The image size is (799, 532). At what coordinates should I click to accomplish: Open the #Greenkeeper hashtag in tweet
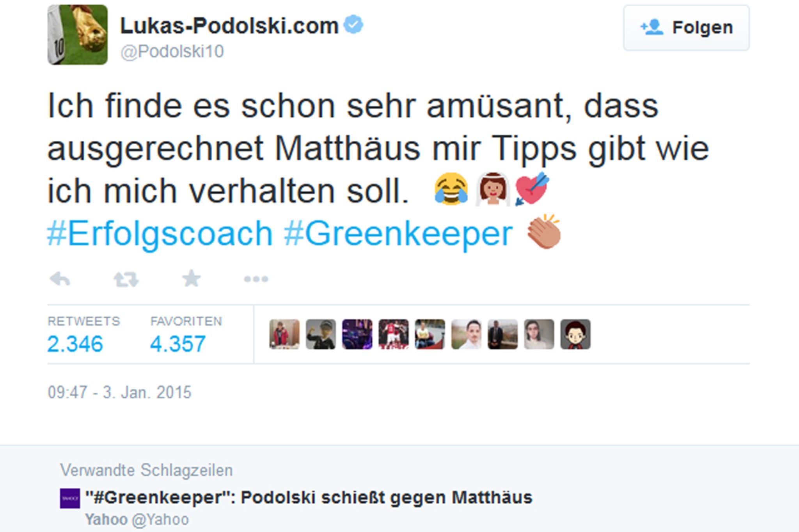398,234
